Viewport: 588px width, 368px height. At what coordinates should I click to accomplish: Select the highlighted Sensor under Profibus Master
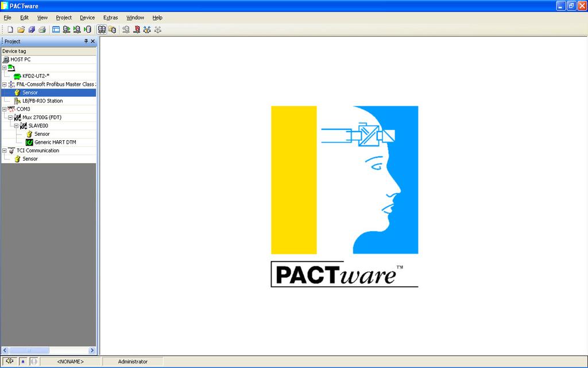(30, 93)
